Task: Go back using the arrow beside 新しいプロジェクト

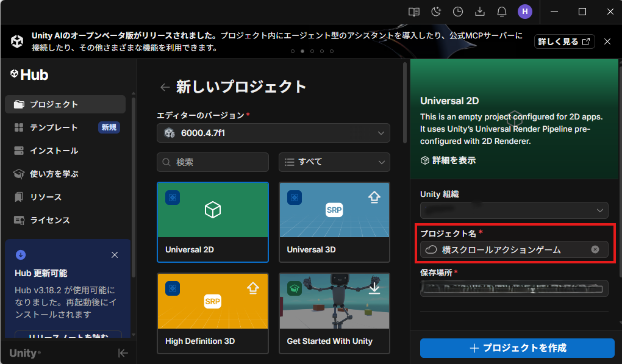Action: [165, 87]
